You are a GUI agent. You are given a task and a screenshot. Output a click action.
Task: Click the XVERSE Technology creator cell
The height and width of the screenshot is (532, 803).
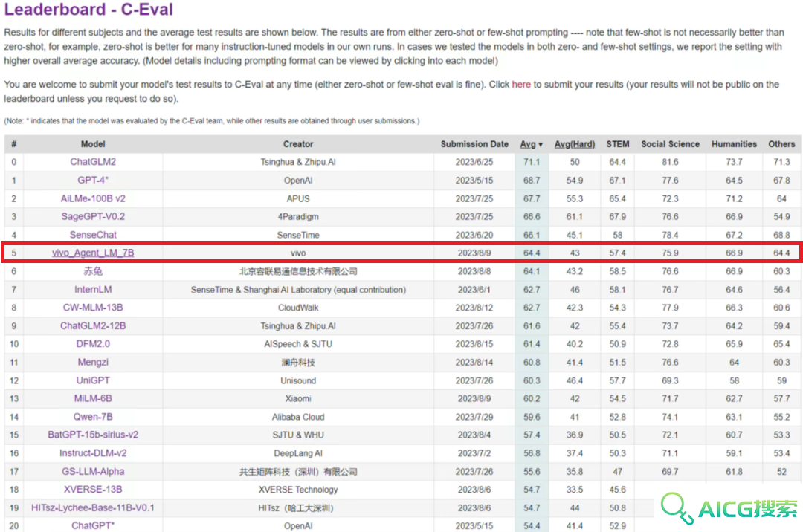(x=298, y=490)
